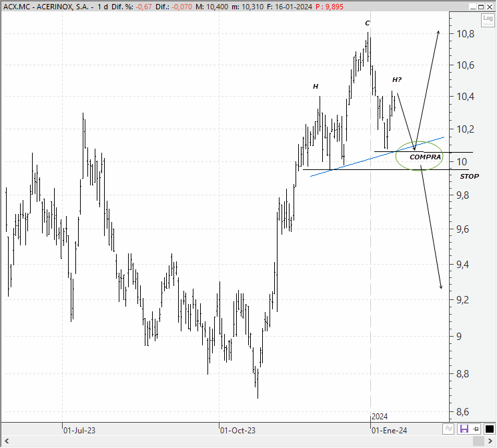
Task: Click the Dif. value -0,070
Action: [182, 7]
